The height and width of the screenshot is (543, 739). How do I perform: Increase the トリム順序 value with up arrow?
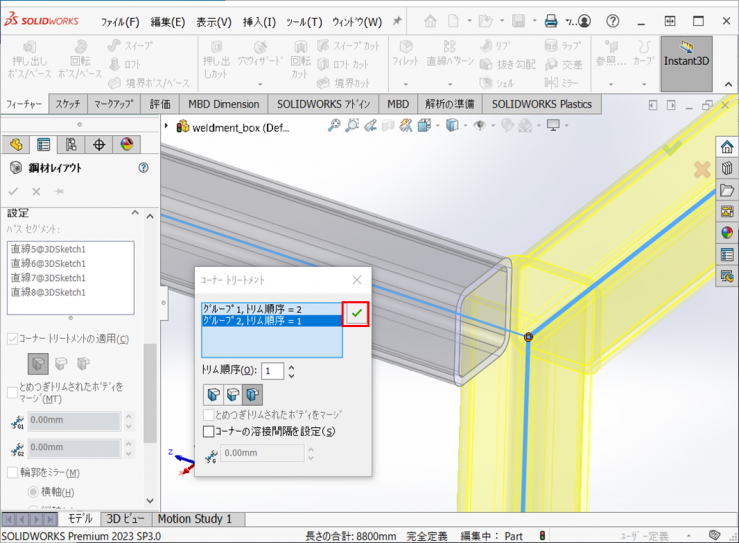pos(291,366)
